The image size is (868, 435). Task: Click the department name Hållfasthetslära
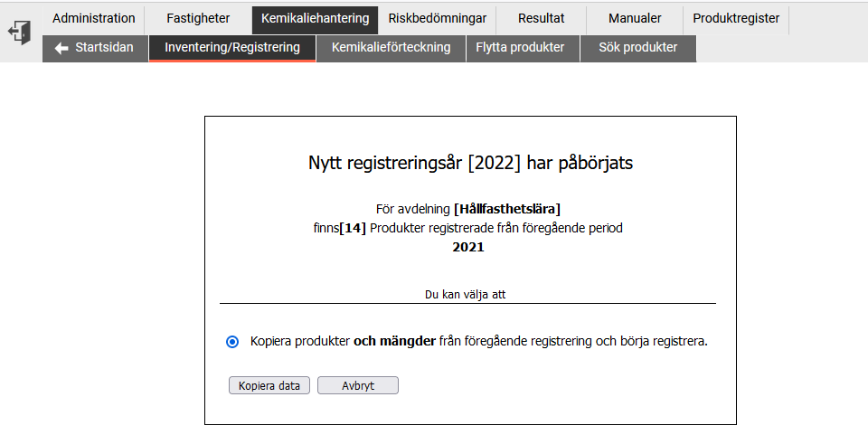pos(507,209)
